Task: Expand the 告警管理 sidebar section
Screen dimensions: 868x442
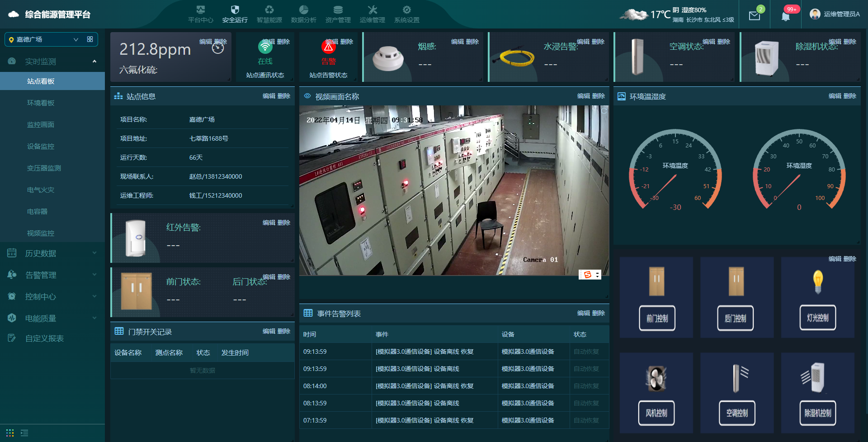Action: tap(52, 275)
